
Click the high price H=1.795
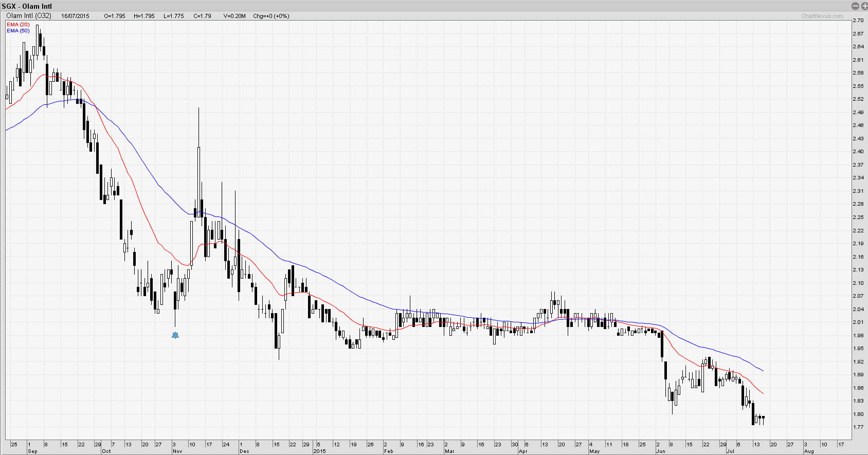click(x=144, y=16)
